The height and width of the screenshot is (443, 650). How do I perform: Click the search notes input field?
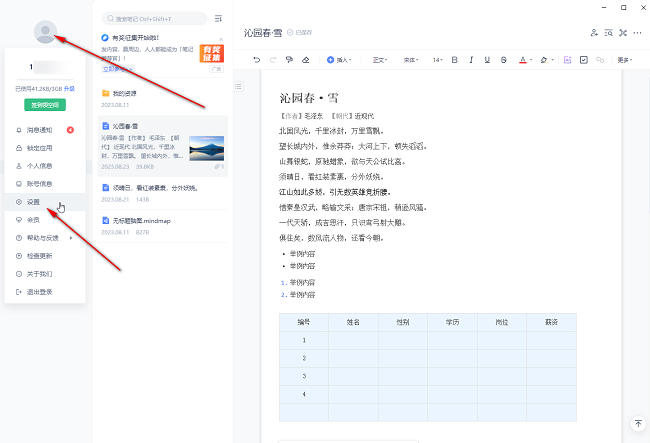(x=154, y=18)
